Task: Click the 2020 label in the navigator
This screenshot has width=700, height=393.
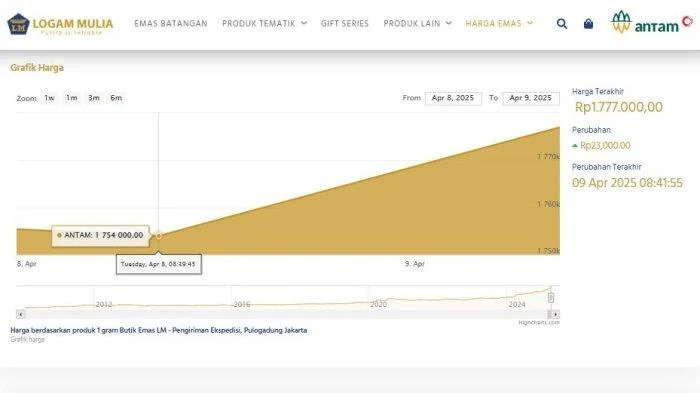Action: click(x=378, y=304)
